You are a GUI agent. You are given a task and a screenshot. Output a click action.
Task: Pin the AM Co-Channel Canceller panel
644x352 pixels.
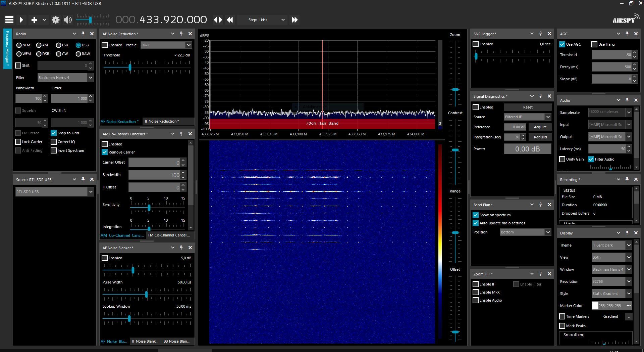pos(181,134)
